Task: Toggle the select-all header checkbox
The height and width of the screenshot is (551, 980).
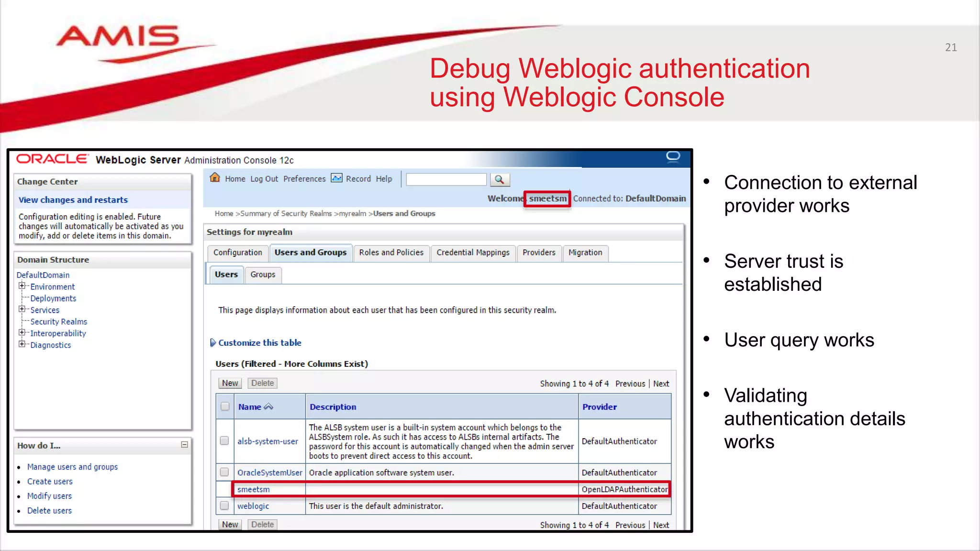Action: coord(225,407)
